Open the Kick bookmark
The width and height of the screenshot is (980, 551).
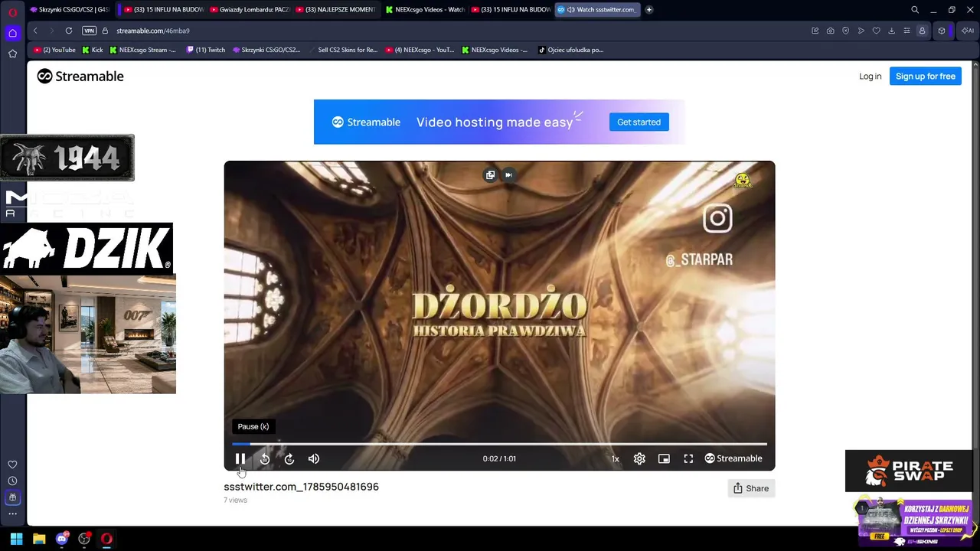point(92,50)
